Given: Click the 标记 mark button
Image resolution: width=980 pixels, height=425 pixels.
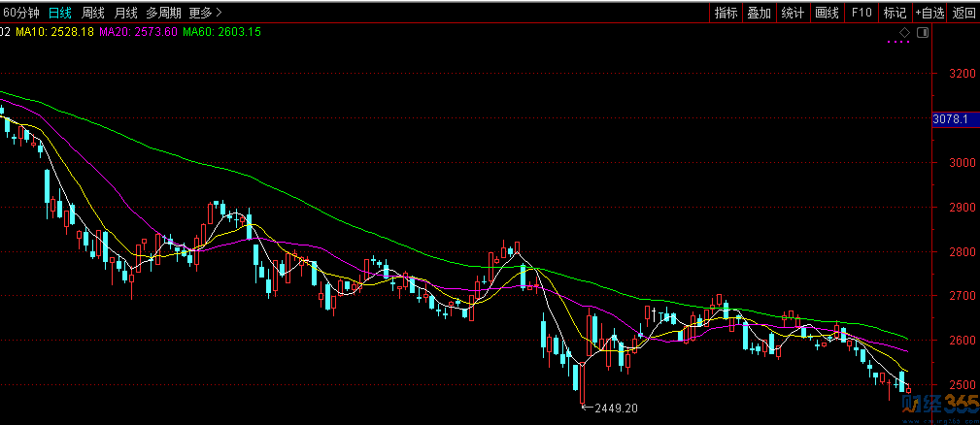Looking at the screenshot, I should coord(895,13).
